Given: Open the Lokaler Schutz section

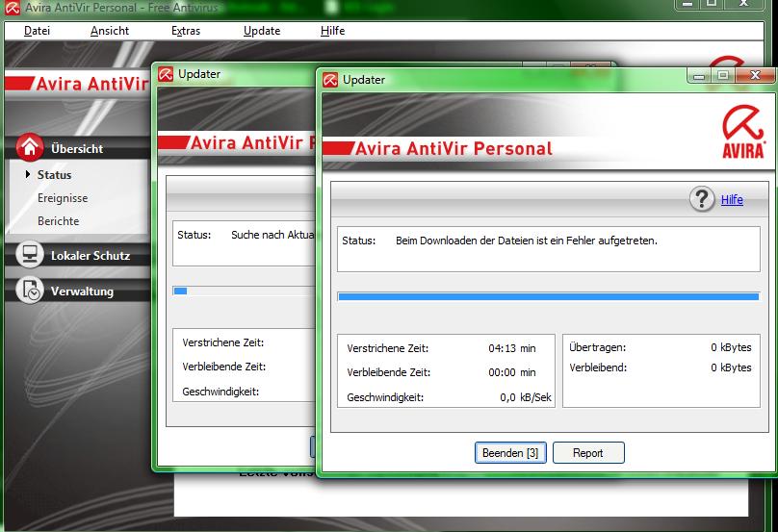Looking at the screenshot, I should 91,256.
